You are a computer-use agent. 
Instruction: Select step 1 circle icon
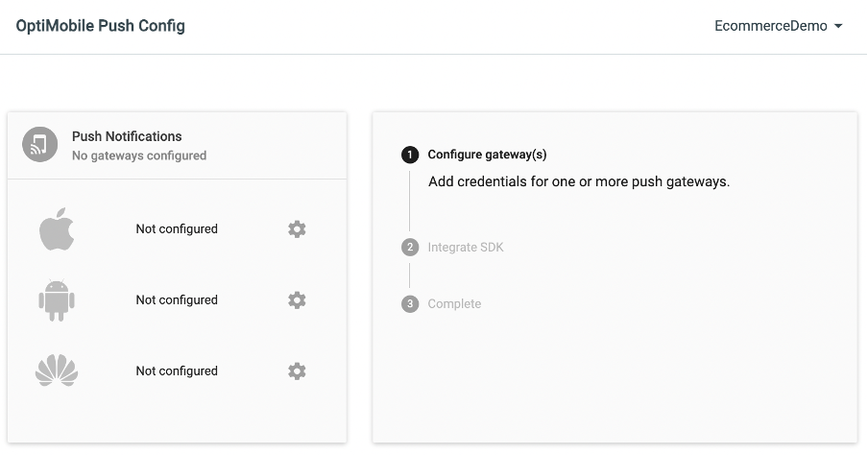click(x=410, y=155)
